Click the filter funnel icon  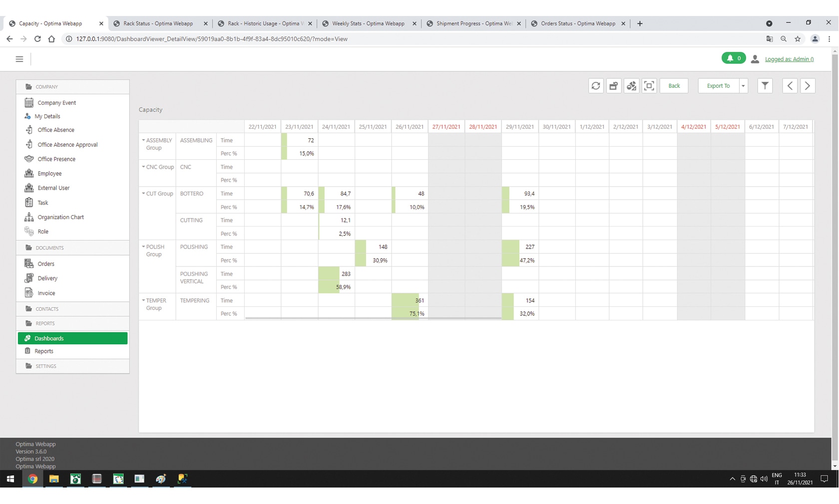[765, 86]
